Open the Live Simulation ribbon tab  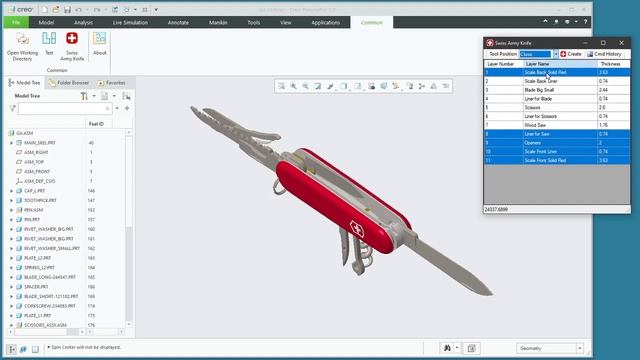(x=130, y=22)
